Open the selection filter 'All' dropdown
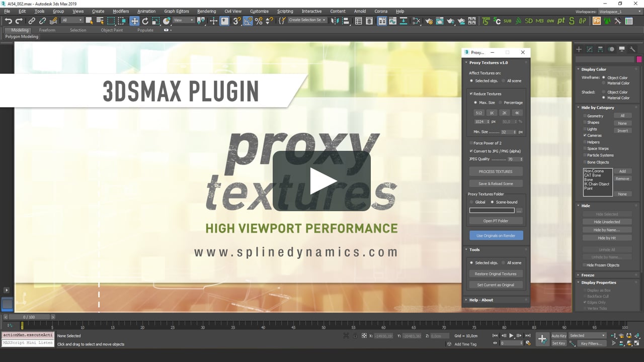The width and height of the screenshot is (644, 362). pyautogui.click(x=72, y=21)
